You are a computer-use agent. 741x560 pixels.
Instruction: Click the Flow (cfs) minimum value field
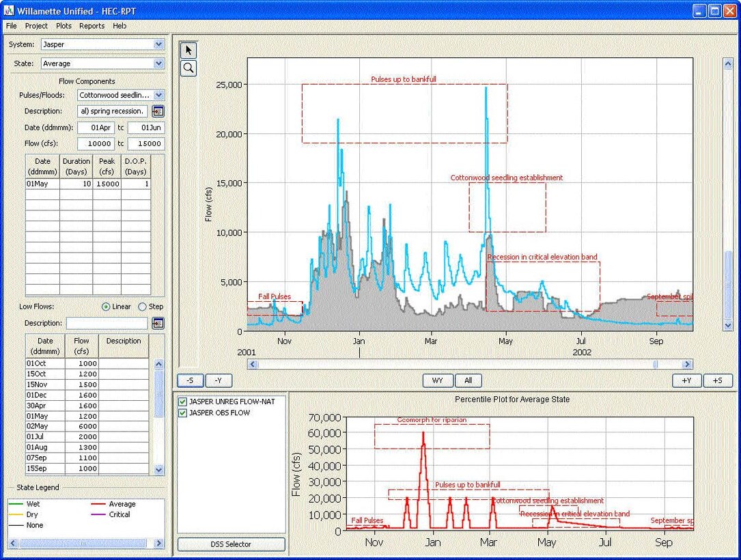pos(96,143)
